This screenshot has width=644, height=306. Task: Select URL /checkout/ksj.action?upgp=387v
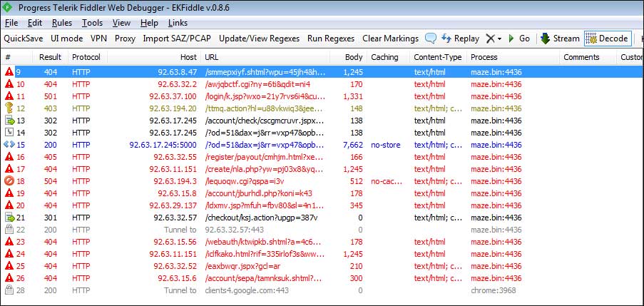(261, 218)
